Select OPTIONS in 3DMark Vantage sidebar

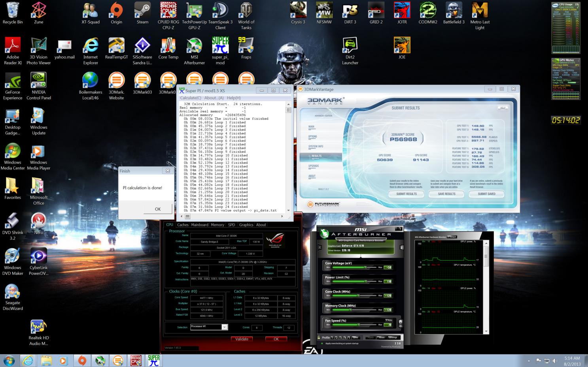pyautogui.click(x=313, y=137)
